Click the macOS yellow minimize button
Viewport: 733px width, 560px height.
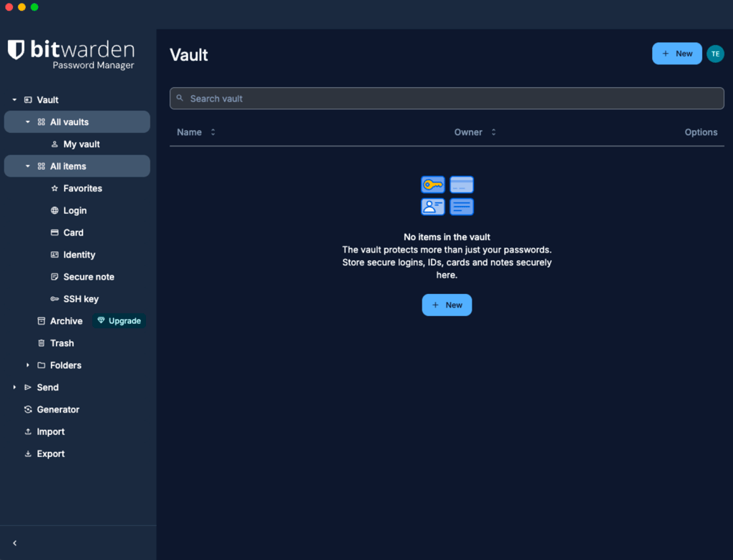tap(21, 7)
